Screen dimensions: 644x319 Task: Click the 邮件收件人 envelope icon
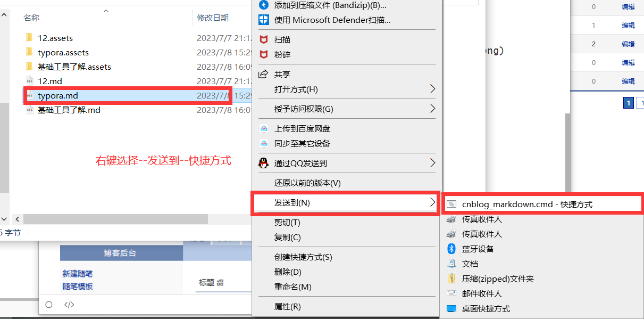coord(451,293)
